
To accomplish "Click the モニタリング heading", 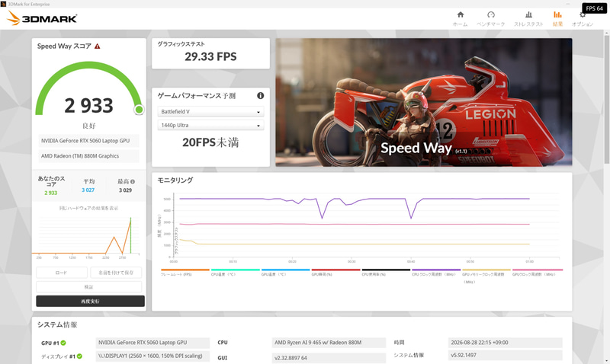I will tap(175, 180).
